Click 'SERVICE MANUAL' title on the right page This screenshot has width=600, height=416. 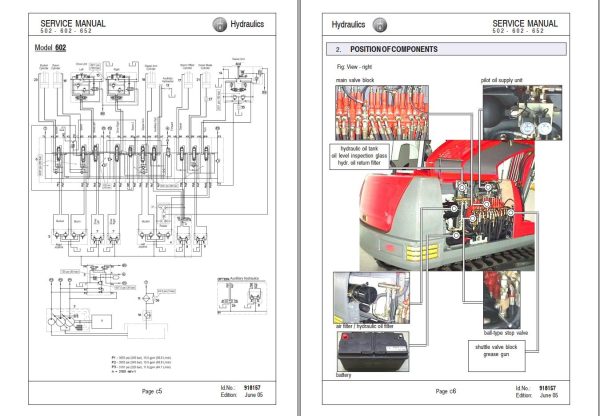pos(525,23)
